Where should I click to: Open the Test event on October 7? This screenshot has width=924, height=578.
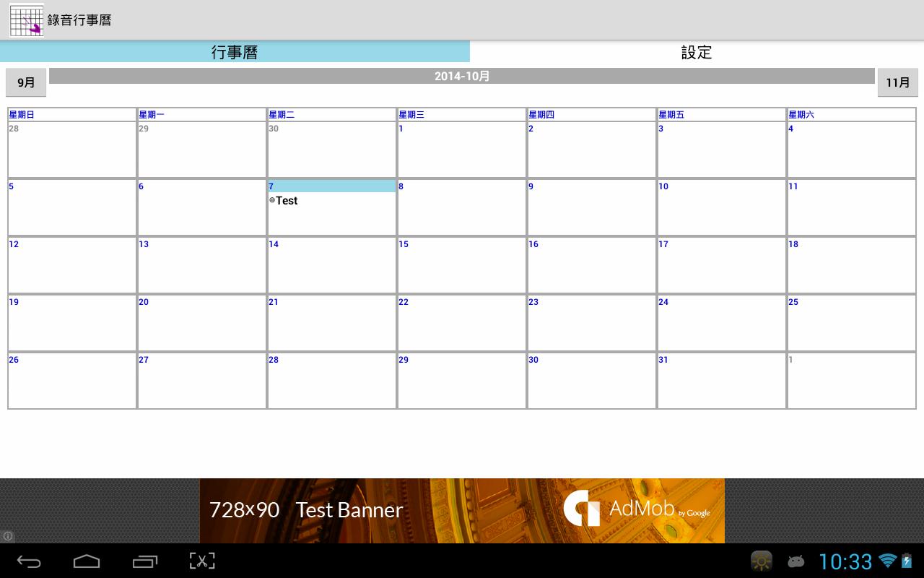[287, 201]
